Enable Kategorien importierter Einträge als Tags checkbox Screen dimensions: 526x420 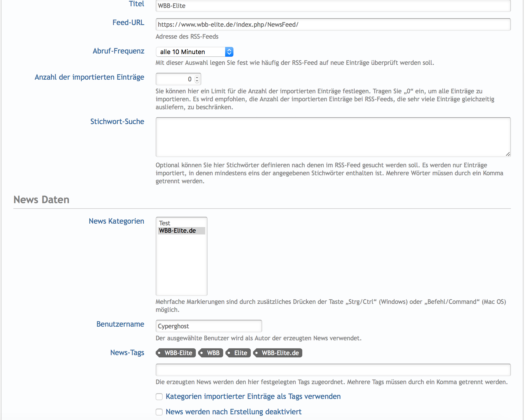[x=159, y=397]
